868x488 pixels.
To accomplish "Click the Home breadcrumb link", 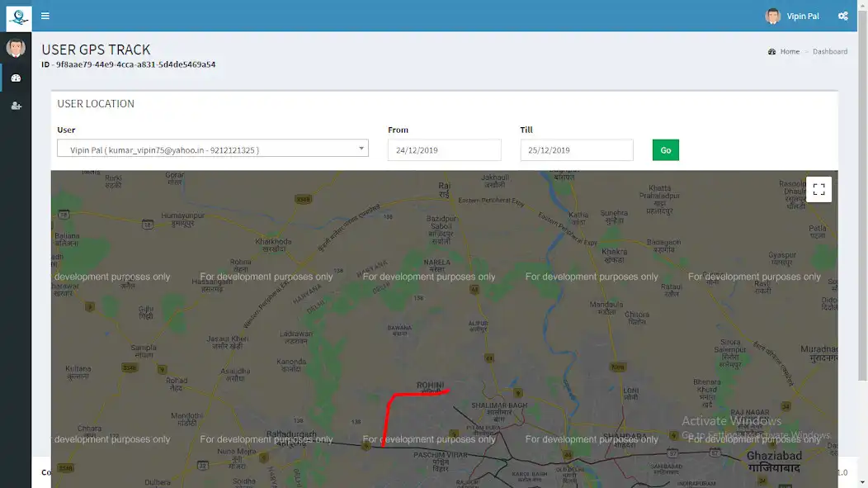I will click(790, 51).
